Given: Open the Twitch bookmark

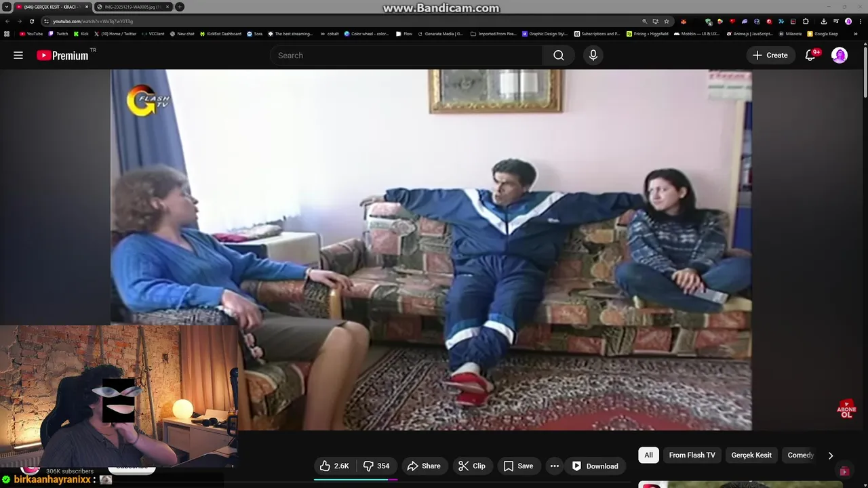Looking at the screenshot, I should click(58, 34).
